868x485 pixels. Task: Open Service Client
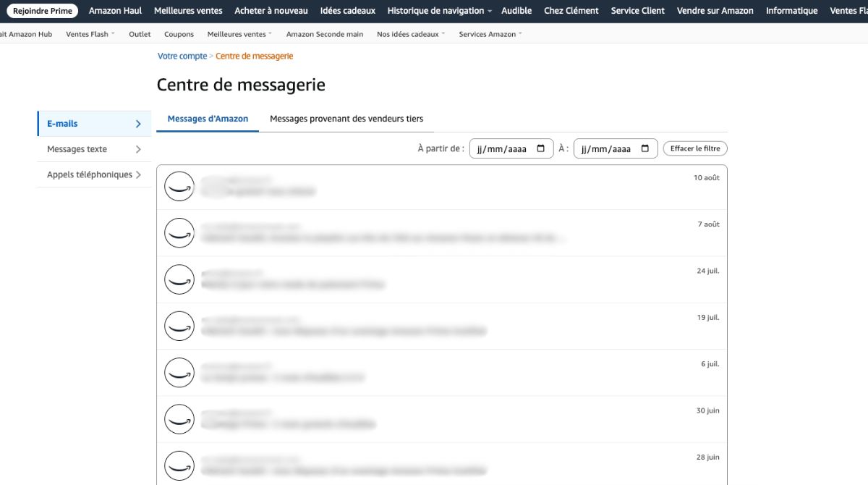tap(638, 11)
